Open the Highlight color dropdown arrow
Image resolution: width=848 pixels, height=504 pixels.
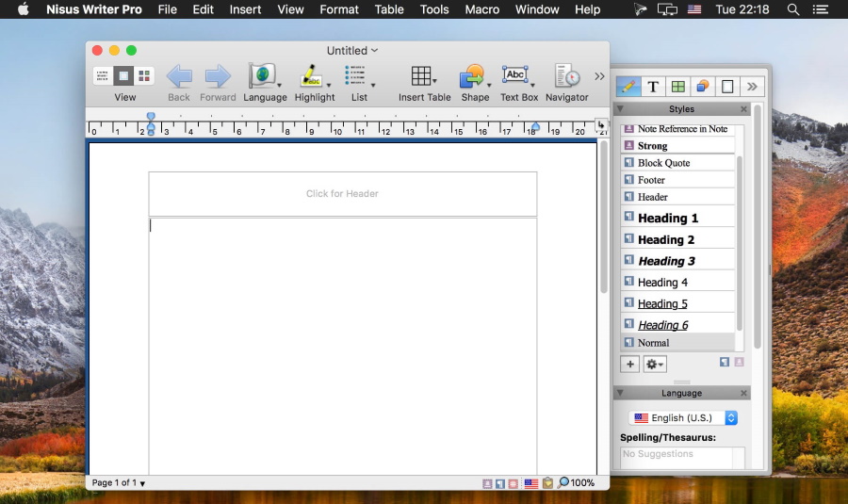tap(328, 86)
